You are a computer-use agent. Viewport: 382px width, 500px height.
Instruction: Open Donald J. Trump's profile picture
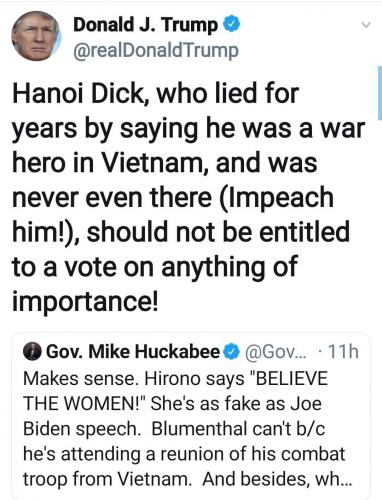point(36,36)
